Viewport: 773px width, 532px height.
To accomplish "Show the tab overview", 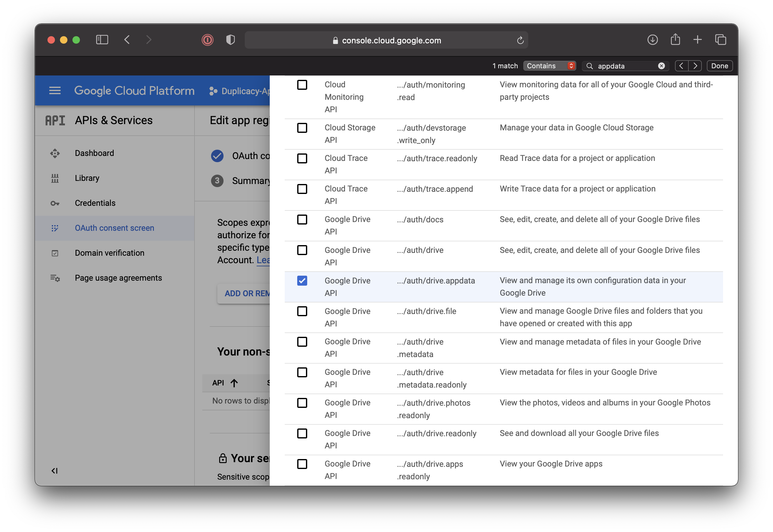I will click(720, 40).
